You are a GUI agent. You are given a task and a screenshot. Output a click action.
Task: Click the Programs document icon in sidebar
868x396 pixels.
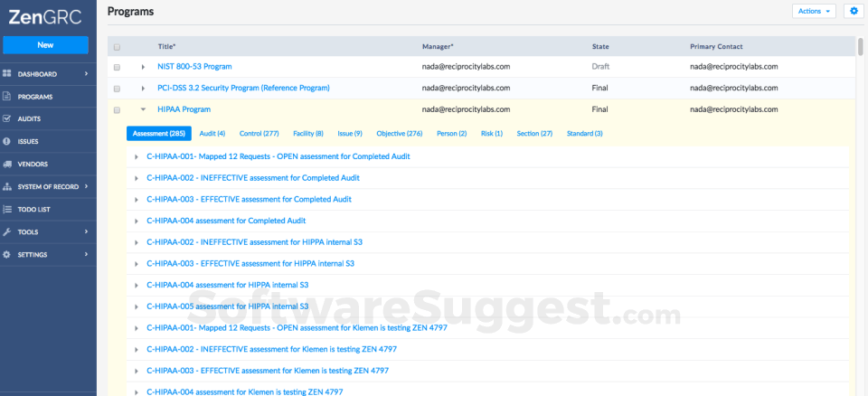[x=7, y=96]
